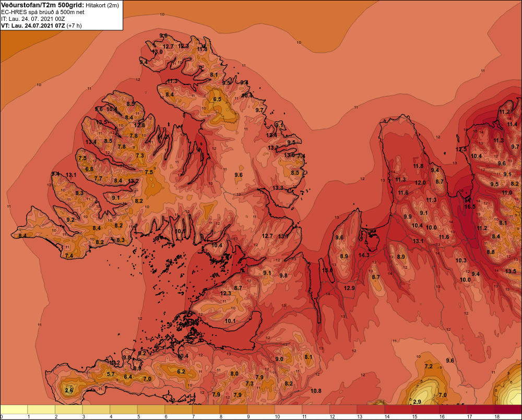Click the 6.2 temperature value
This screenshot has height=420, width=522.
[181, 371]
